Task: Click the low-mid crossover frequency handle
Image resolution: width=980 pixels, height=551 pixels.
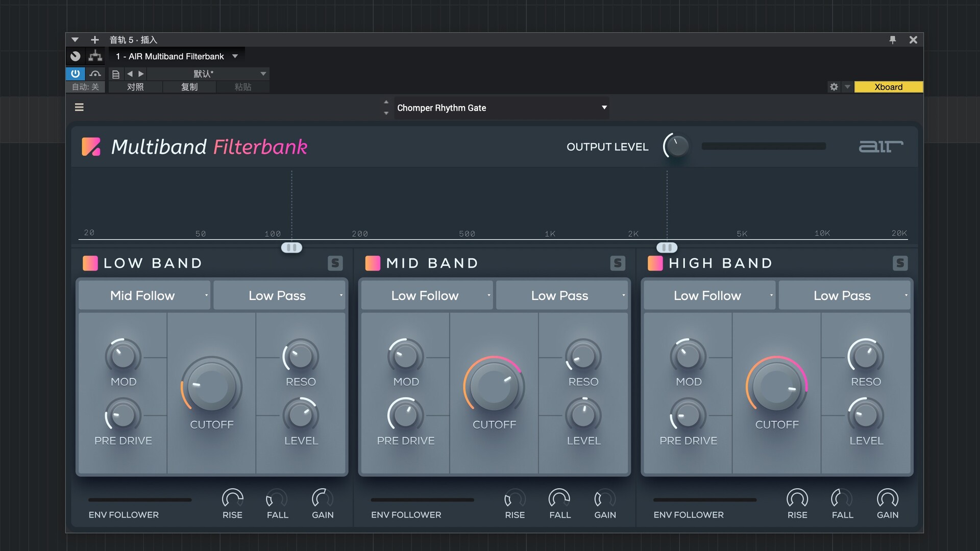Action: pos(291,247)
